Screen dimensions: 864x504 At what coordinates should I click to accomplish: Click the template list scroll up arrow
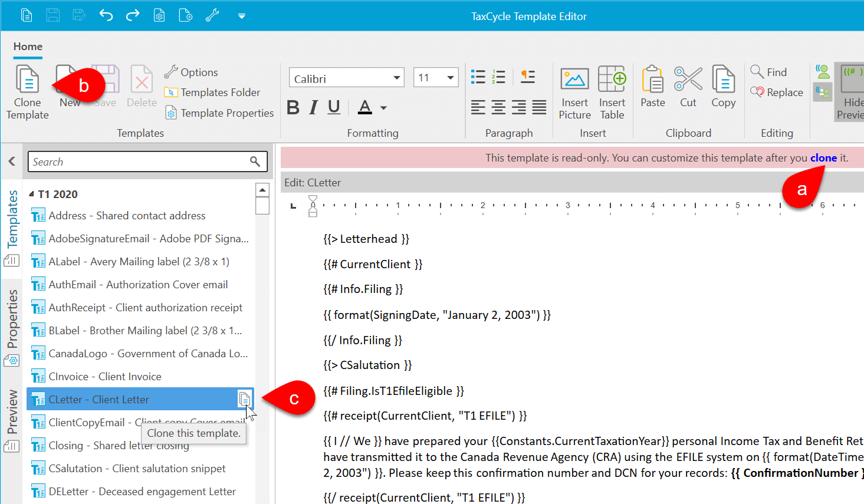262,190
